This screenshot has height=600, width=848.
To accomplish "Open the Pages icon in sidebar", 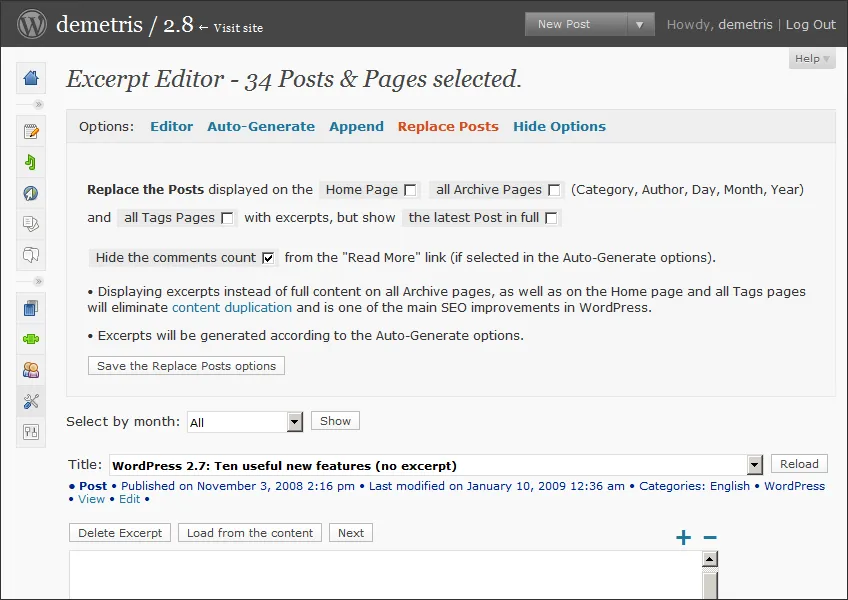I will coord(31,223).
